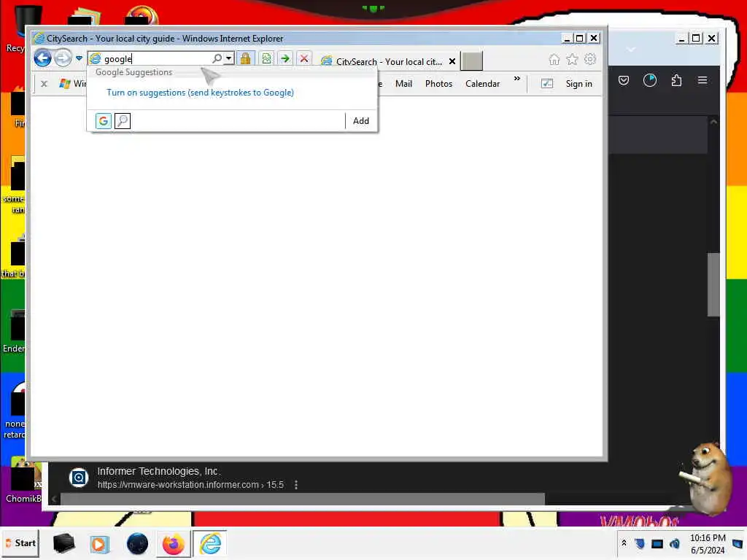The width and height of the screenshot is (747, 560).
Task: Click the green Go arrow button
Action: [x=285, y=58]
